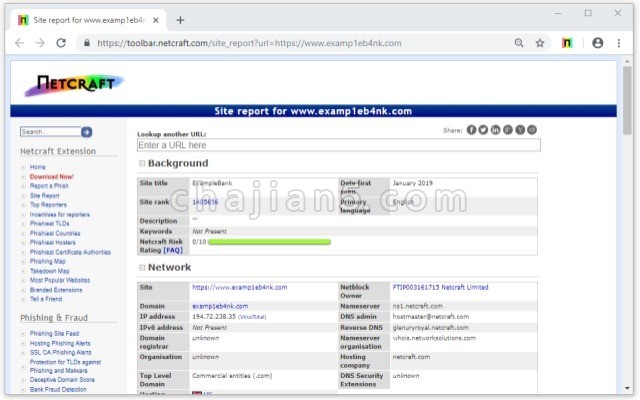The image size is (640, 400).
Task: Open the Chrome profile avatar icon
Action: click(x=598, y=43)
